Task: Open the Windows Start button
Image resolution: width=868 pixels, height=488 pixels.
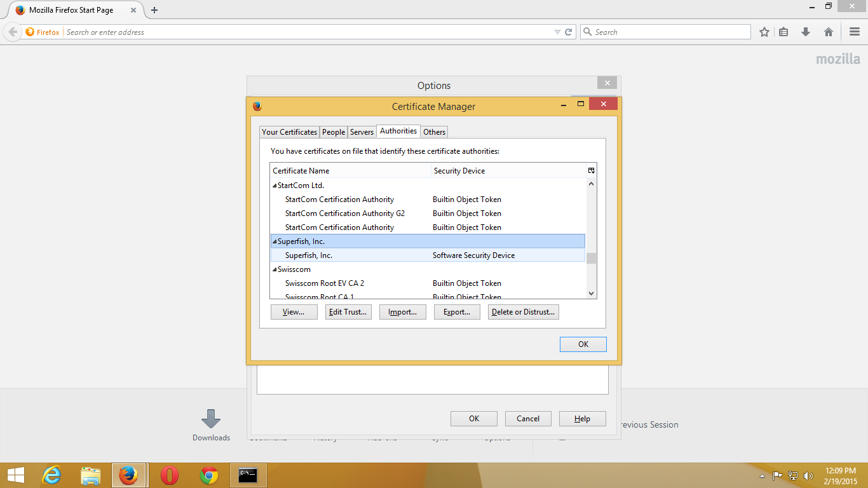Action: 15,475
